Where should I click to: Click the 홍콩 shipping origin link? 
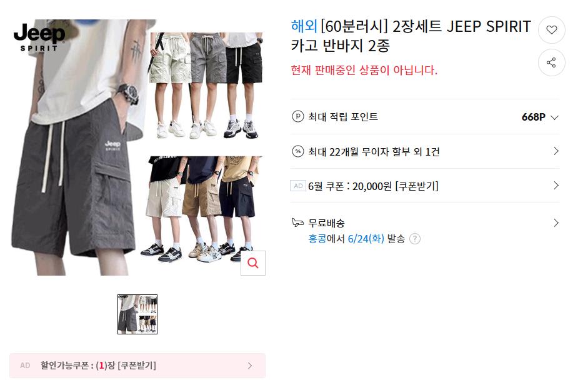[x=317, y=239]
